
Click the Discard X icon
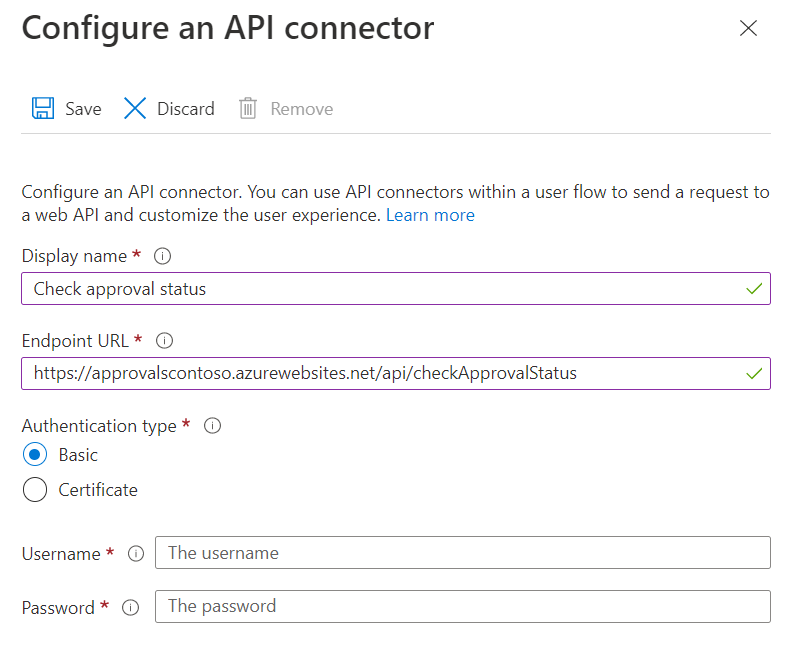point(135,108)
